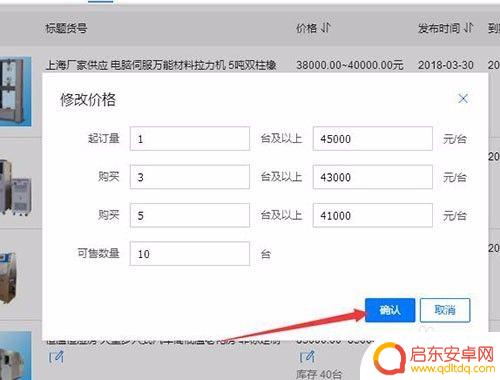This screenshot has height=380, width=500.
Task: Open the third product thumbnail image
Action: [8, 277]
